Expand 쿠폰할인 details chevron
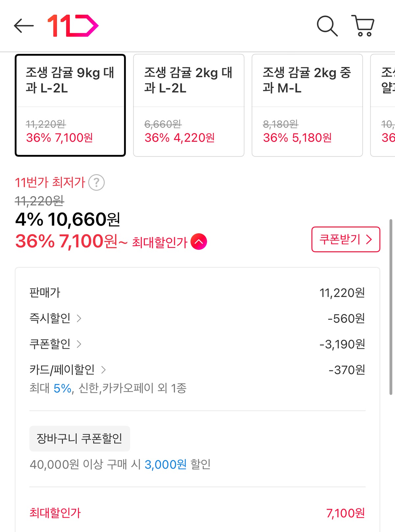395x532 pixels. pos(79,344)
